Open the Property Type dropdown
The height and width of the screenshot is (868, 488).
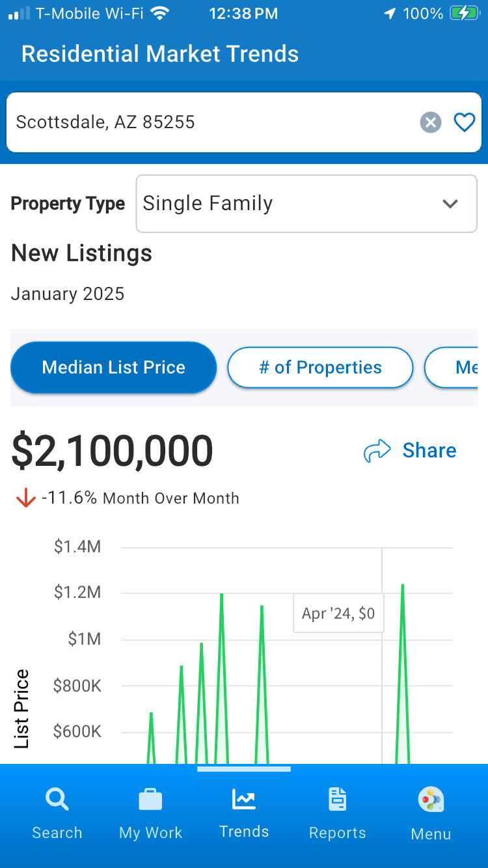click(x=306, y=204)
